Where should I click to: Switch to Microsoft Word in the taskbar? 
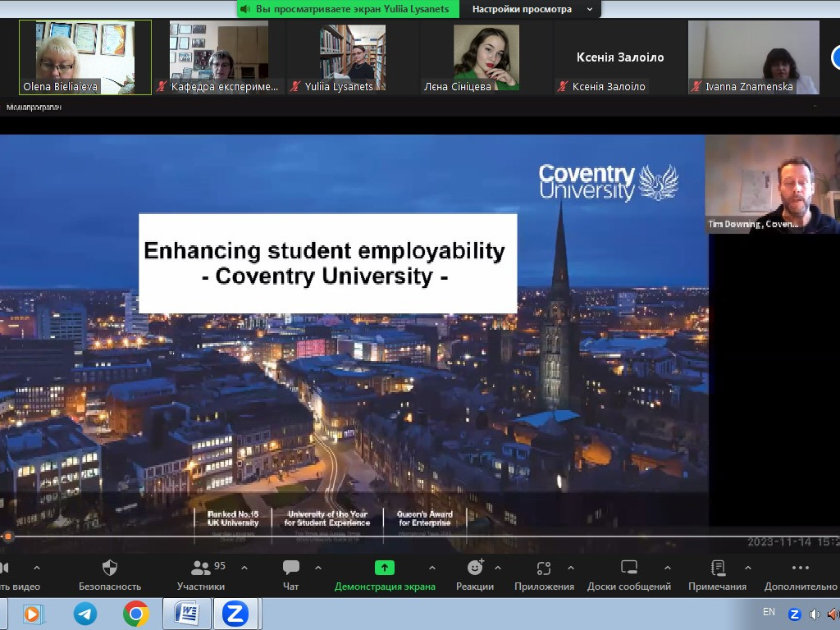(187, 614)
